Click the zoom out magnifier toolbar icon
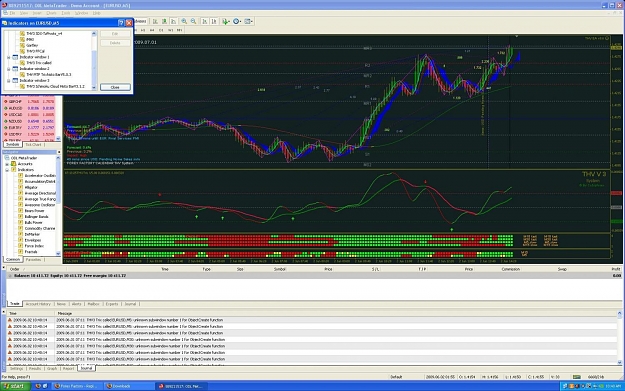Screen dimensions: 625x391 193,21
